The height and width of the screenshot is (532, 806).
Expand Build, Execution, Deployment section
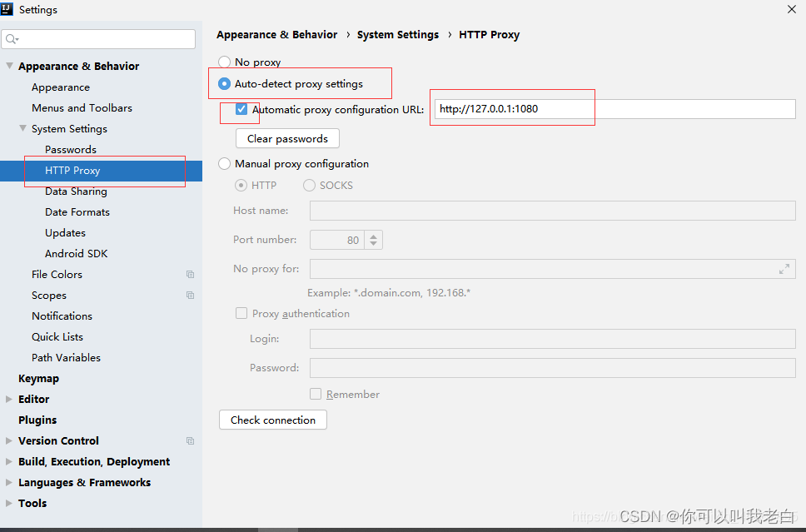(x=9, y=462)
